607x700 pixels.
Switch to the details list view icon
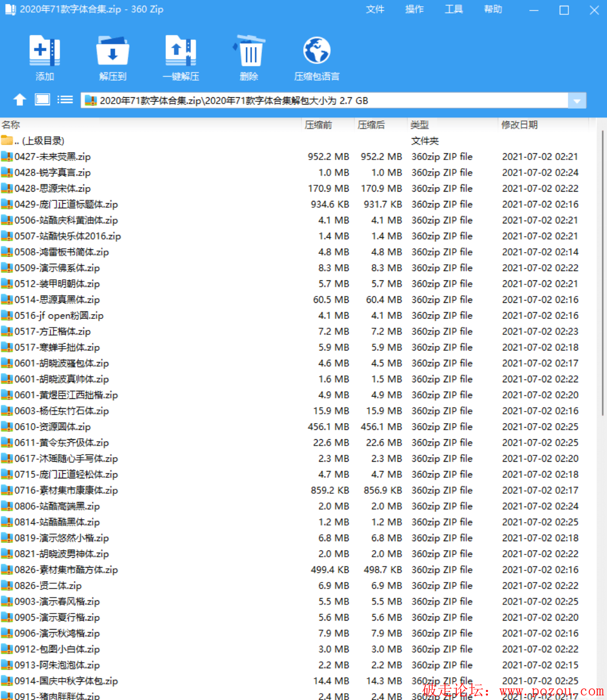65,100
